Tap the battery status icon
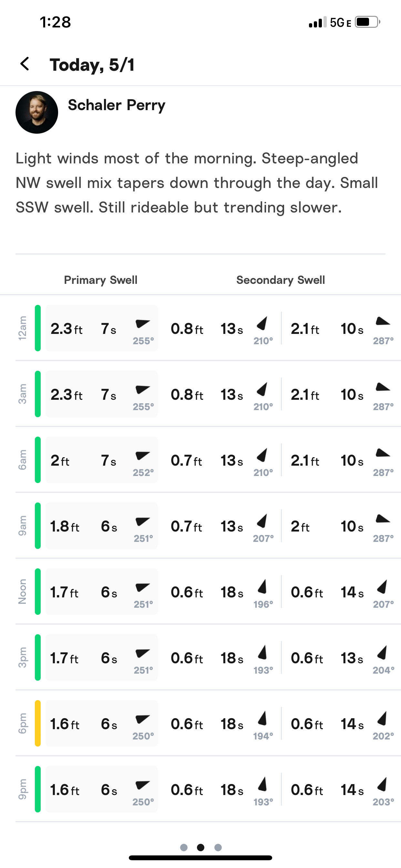 click(367, 22)
